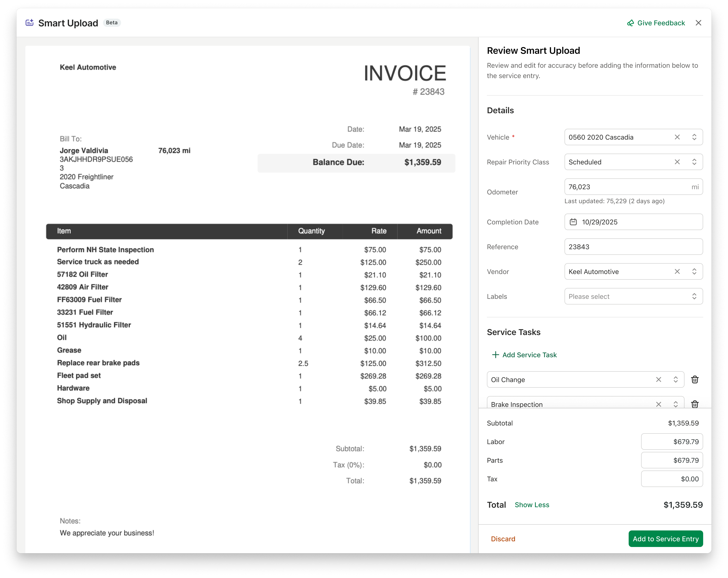
Task: Click invoice number # 23843
Action: [428, 92]
